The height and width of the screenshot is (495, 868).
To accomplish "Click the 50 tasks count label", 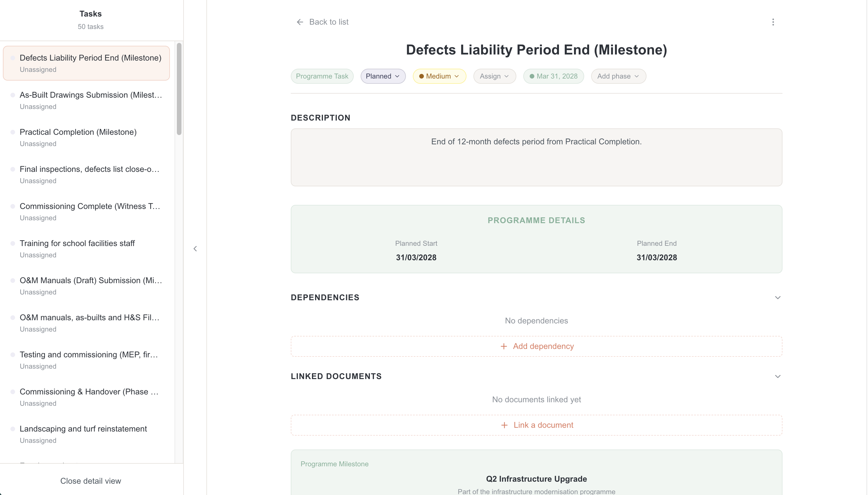I will click(90, 27).
